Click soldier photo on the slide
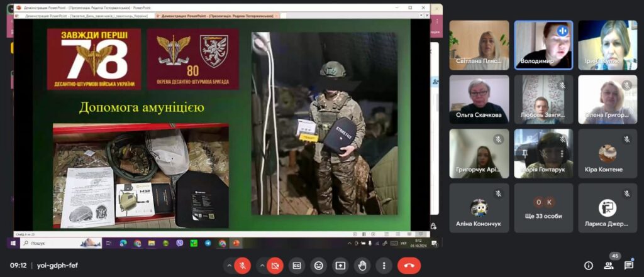The image size is (644, 277). (324, 124)
